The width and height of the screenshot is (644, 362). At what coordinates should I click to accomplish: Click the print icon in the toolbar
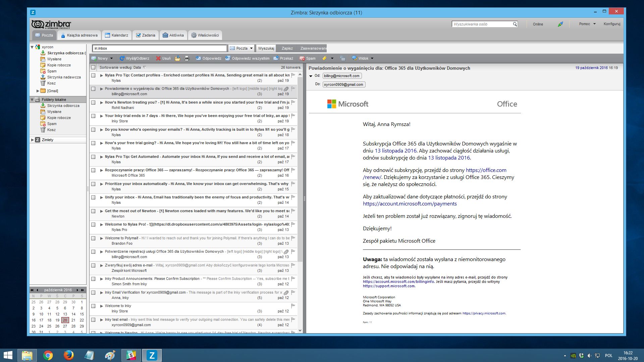186,58
